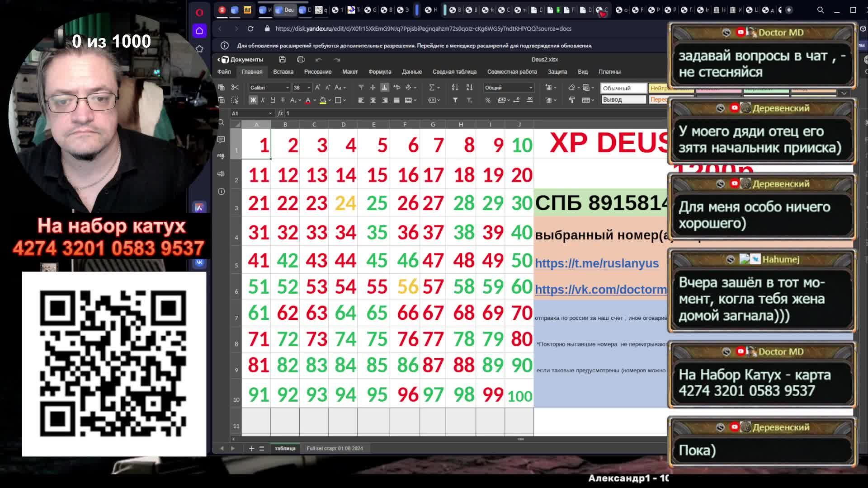Pick font color with the red A
The width and height of the screenshot is (868, 488).
(308, 100)
